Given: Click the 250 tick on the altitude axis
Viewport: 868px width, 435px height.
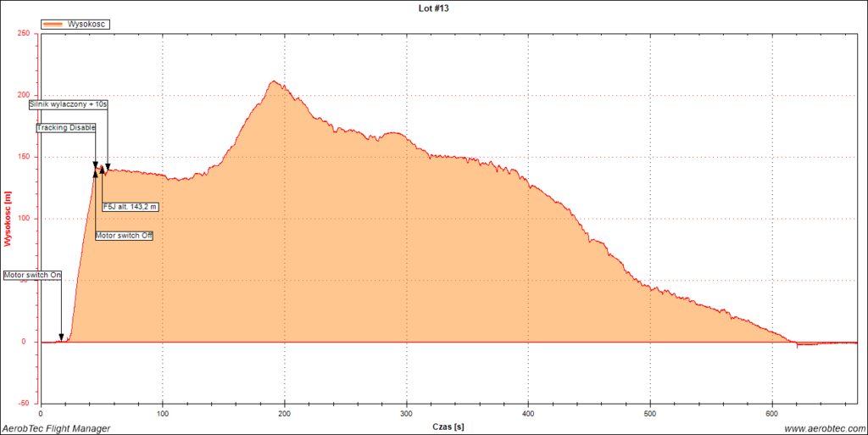Looking at the screenshot, I should [x=23, y=33].
